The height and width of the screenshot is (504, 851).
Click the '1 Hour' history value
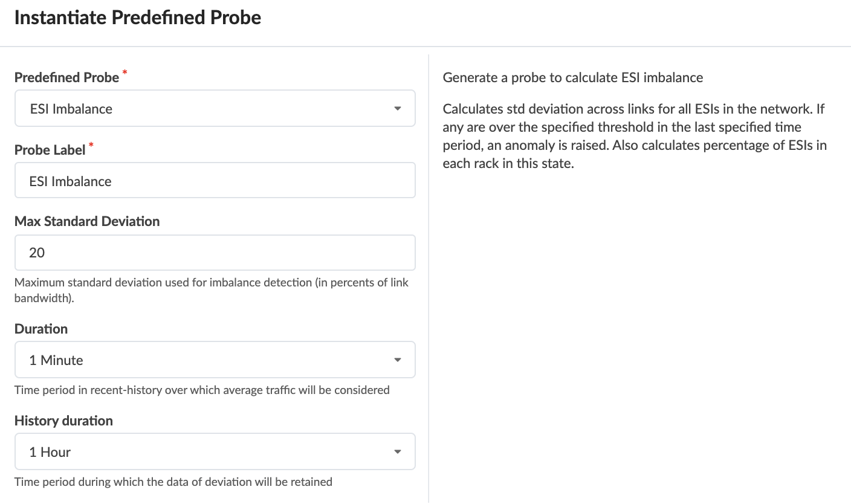[50, 452]
